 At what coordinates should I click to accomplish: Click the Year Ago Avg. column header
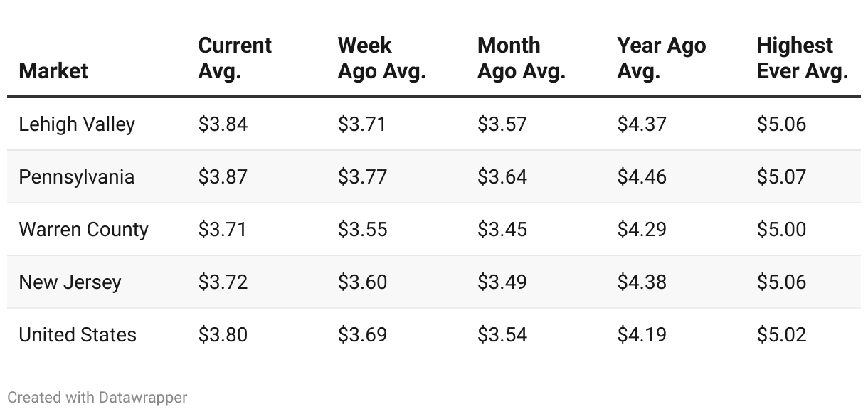(x=661, y=58)
